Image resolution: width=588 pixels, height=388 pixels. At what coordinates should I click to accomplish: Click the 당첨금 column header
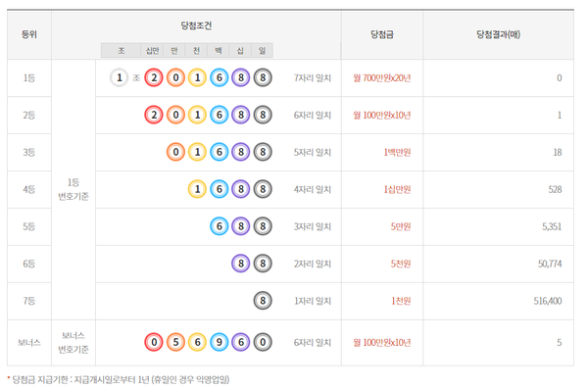click(x=382, y=35)
